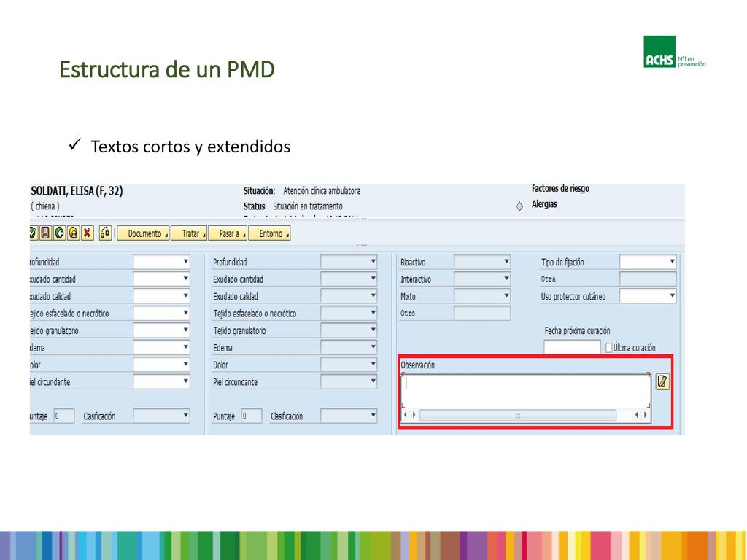This screenshot has width=747, height=560.
Task: Click the yellow Exit up-arrow icon
Action: click(73, 233)
